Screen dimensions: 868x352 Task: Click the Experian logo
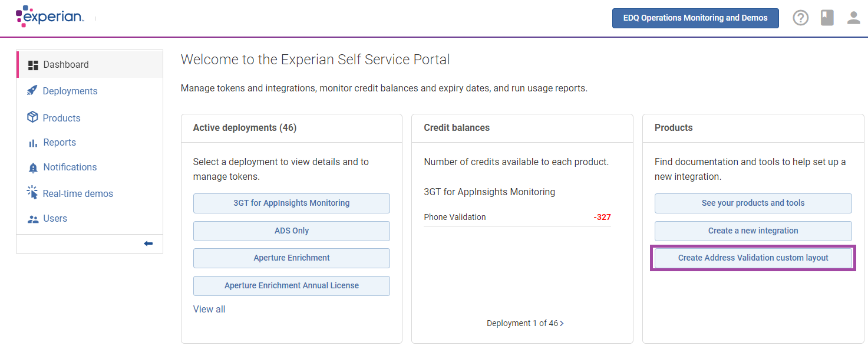tap(50, 17)
